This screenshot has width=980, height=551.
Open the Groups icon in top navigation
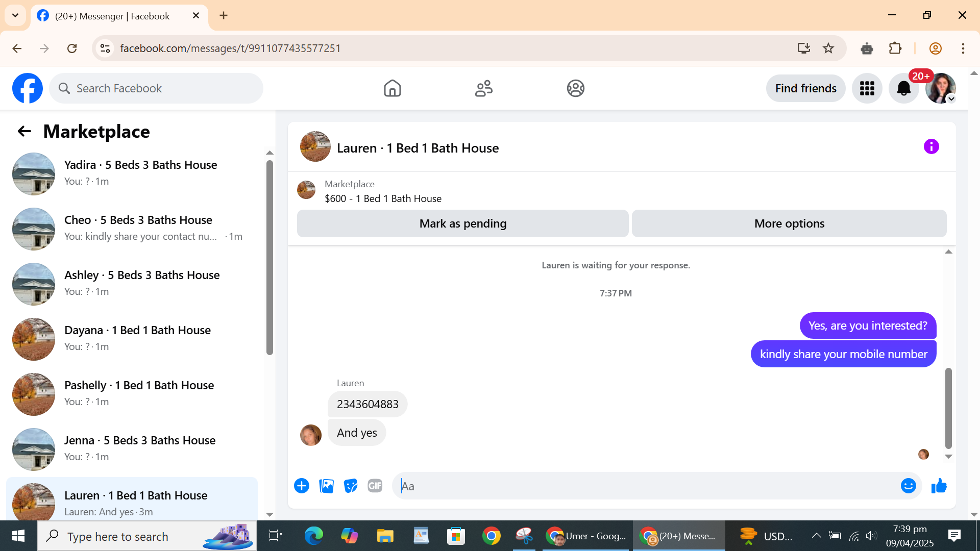(x=575, y=88)
